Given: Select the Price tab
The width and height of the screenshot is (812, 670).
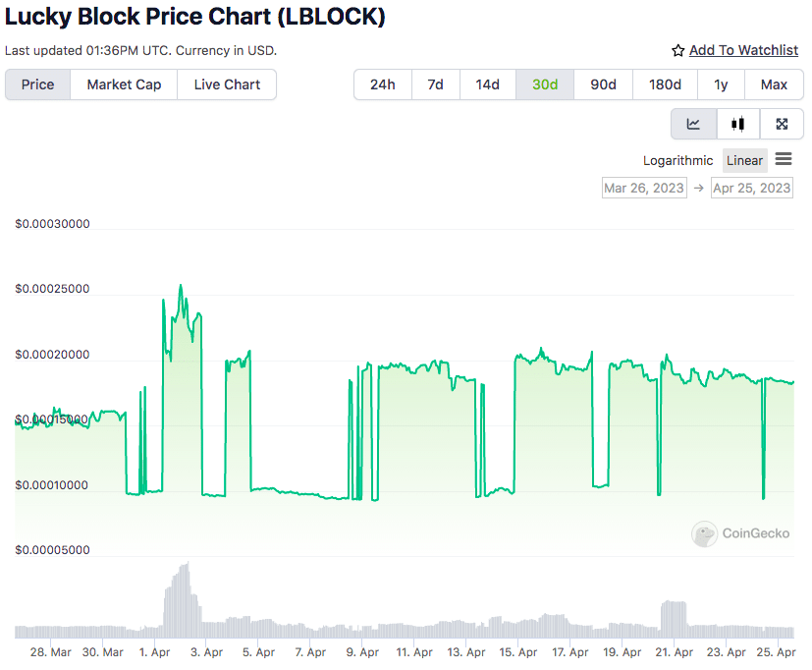Looking at the screenshot, I should coord(38,84).
